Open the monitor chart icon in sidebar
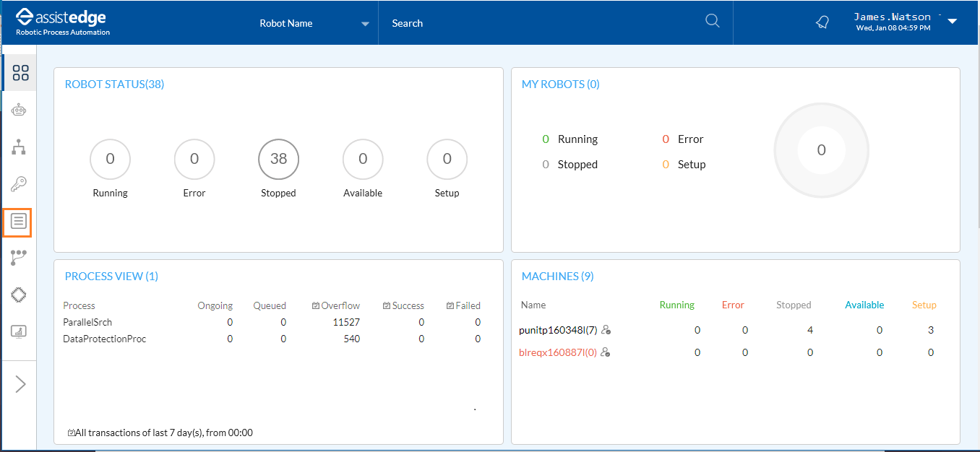 tap(19, 331)
